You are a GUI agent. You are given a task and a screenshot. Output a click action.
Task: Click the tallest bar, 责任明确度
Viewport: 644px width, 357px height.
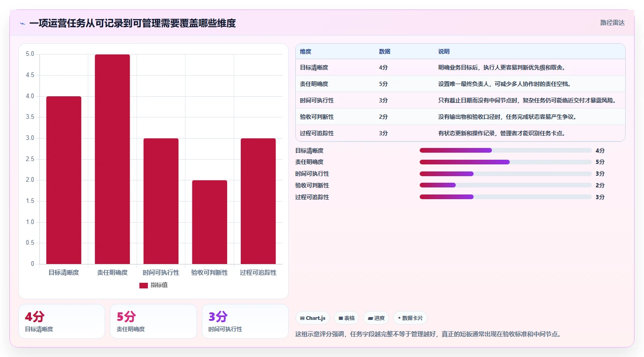[x=112, y=159]
